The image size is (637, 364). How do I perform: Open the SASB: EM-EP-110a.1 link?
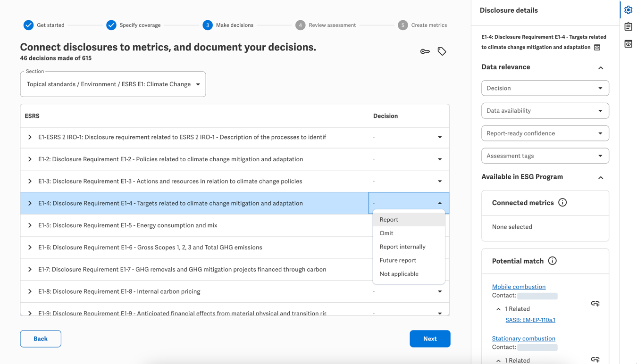pyautogui.click(x=530, y=320)
